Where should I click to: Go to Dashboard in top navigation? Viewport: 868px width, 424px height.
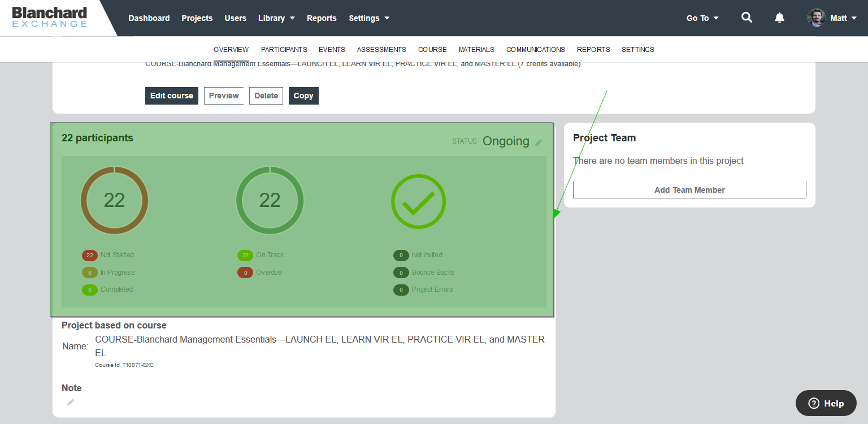[149, 18]
